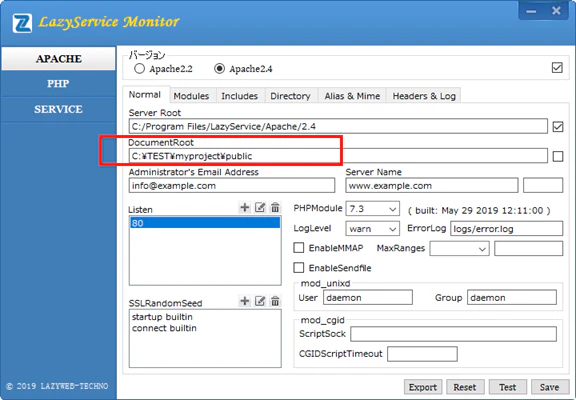Focus the DocumentRoot path field
The height and width of the screenshot is (400, 576).
338,156
